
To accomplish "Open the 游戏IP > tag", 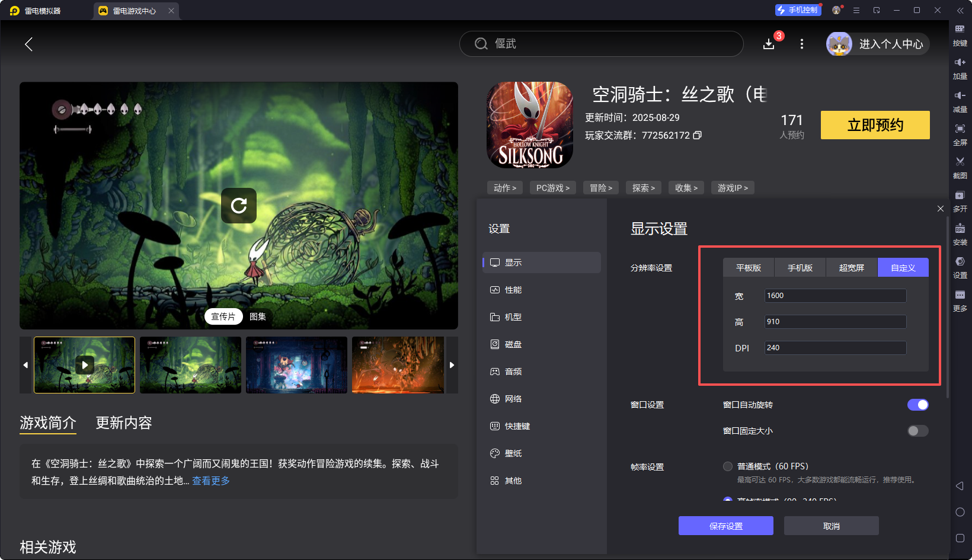I will [733, 188].
